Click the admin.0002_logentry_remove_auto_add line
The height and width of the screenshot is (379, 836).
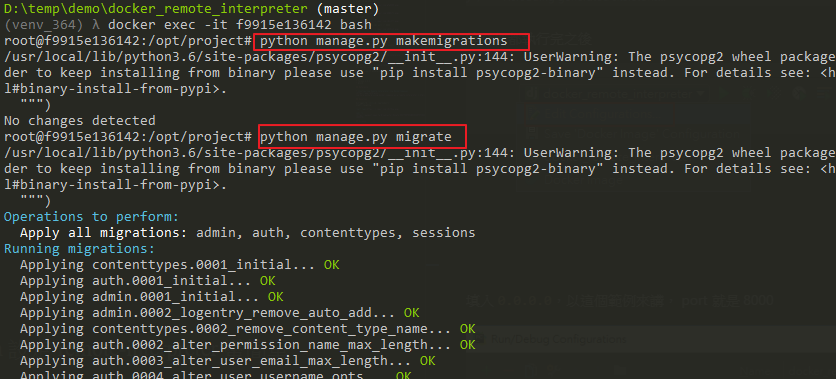click(220, 312)
